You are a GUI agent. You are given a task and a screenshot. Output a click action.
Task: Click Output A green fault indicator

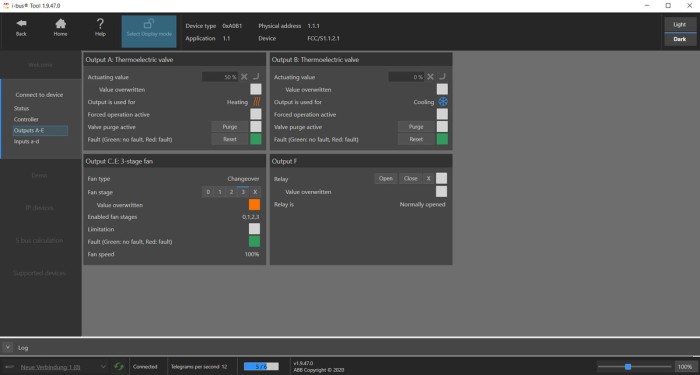click(x=256, y=139)
